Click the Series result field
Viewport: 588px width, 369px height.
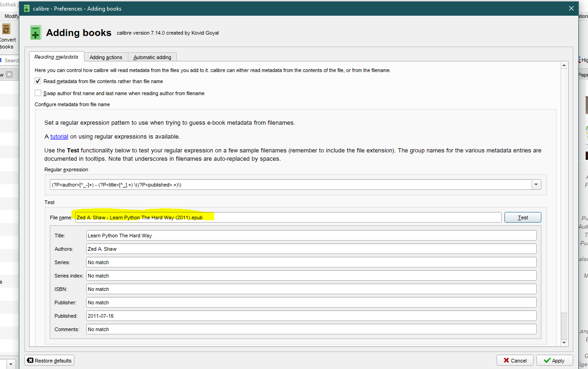click(x=311, y=262)
